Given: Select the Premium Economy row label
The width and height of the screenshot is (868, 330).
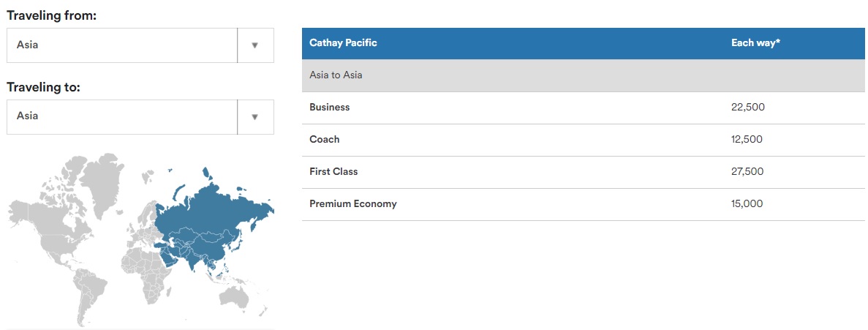Looking at the screenshot, I should click(353, 204).
